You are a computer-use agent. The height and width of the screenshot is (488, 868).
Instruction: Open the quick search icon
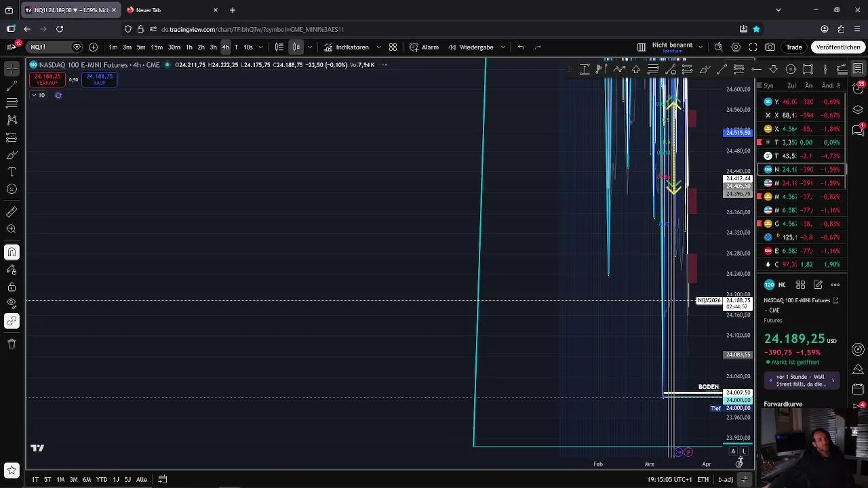coord(718,47)
